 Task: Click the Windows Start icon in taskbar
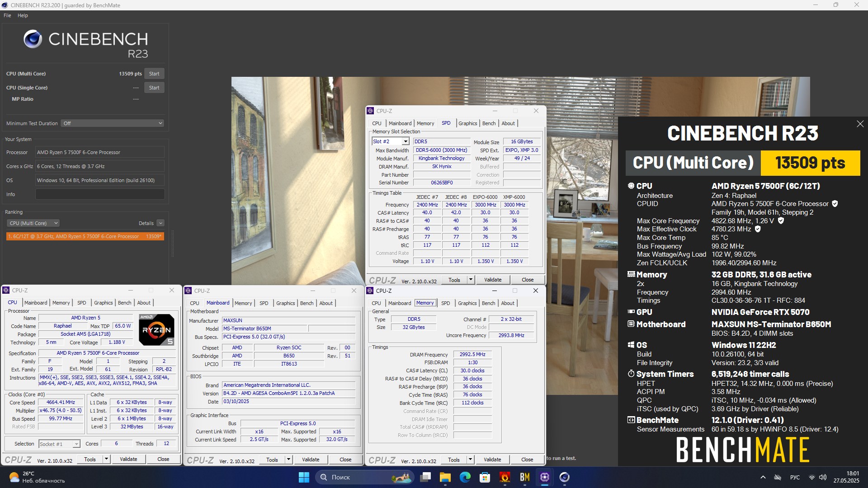(304, 477)
